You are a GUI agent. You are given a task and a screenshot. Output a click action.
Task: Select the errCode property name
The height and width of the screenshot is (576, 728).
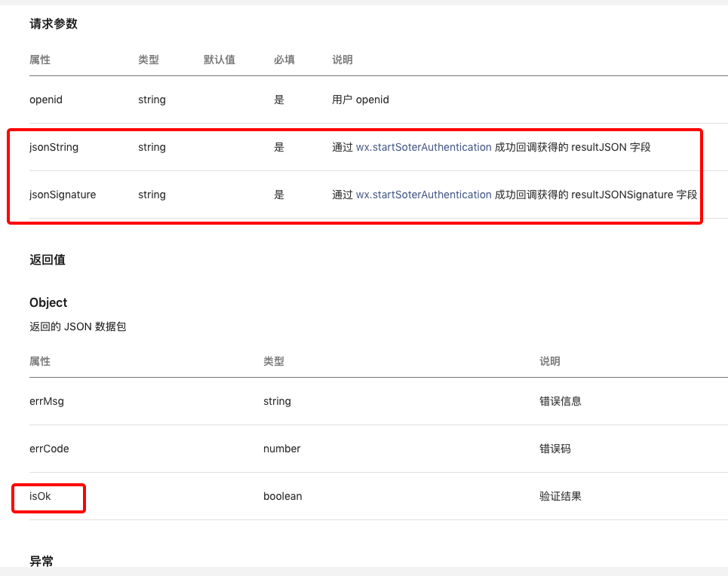pos(49,449)
